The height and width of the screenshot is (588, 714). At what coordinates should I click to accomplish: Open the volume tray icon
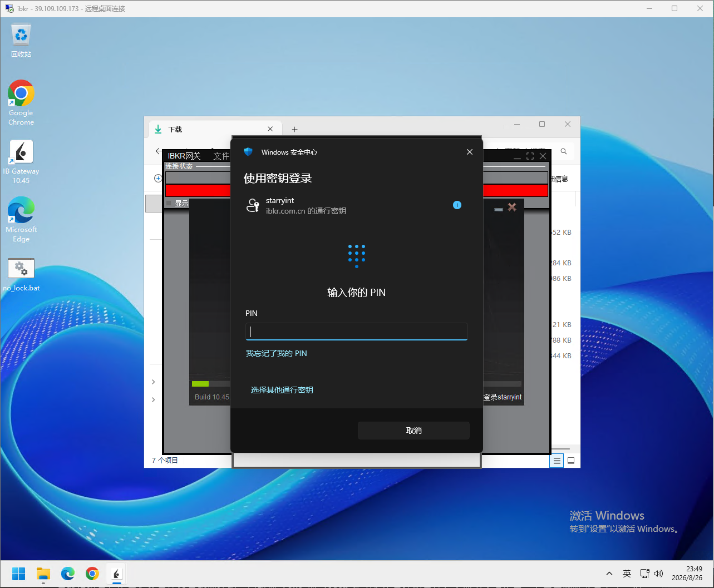click(658, 574)
